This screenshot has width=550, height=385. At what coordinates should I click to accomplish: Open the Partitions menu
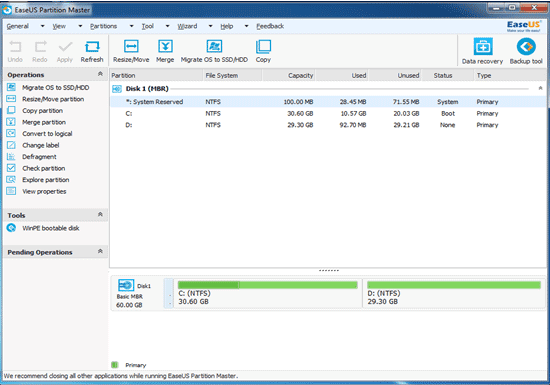pyautogui.click(x=103, y=26)
